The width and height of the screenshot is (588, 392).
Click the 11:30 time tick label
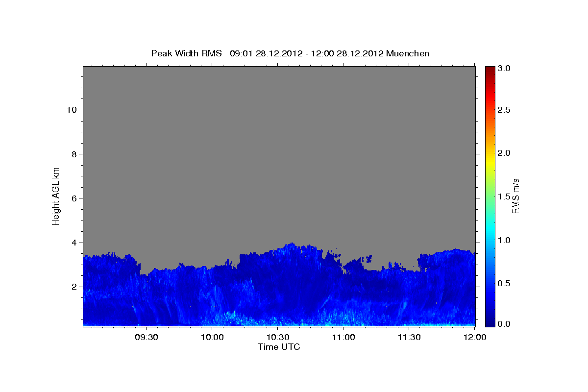pos(409,338)
